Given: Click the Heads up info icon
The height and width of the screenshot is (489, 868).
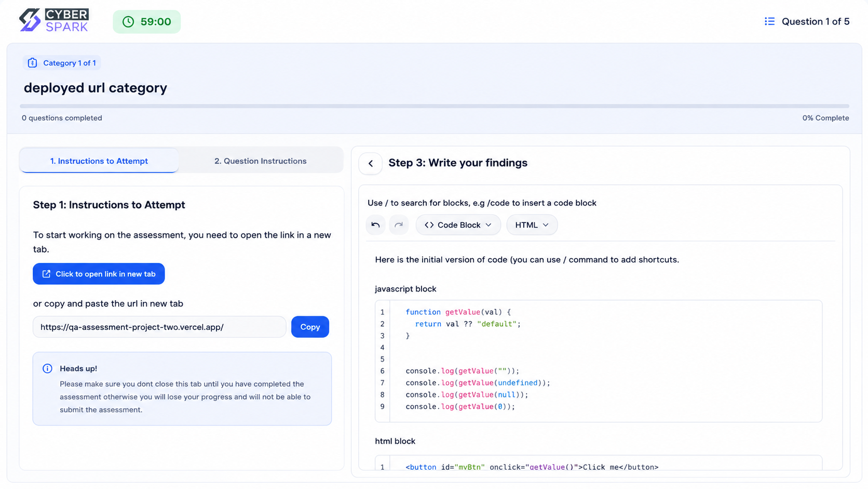Looking at the screenshot, I should (47, 368).
